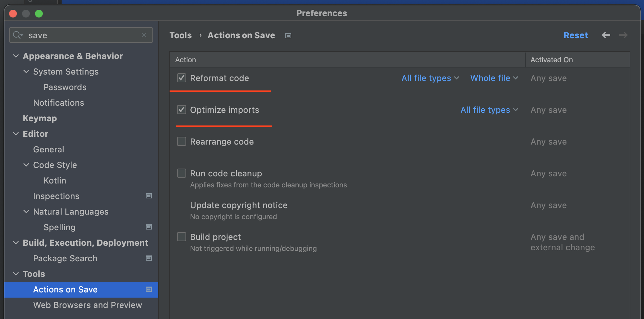Clear the search field using the X icon
This screenshot has width=644, height=319.
(x=144, y=35)
